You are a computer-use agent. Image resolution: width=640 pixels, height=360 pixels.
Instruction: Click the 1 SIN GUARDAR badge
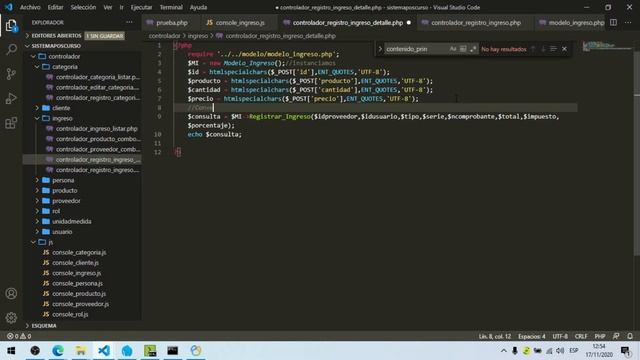pos(104,36)
